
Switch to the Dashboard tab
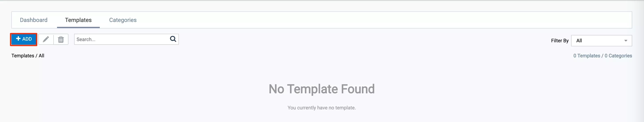tap(34, 20)
